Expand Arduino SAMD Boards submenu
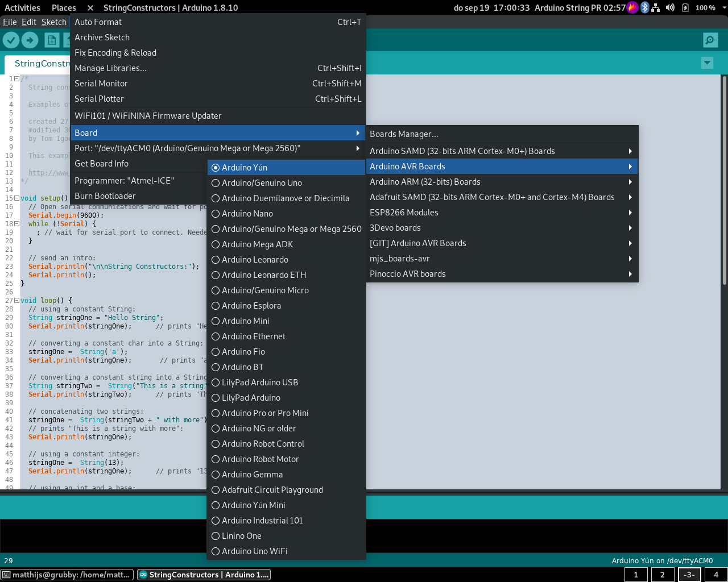The height and width of the screenshot is (582, 728). click(502, 151)
